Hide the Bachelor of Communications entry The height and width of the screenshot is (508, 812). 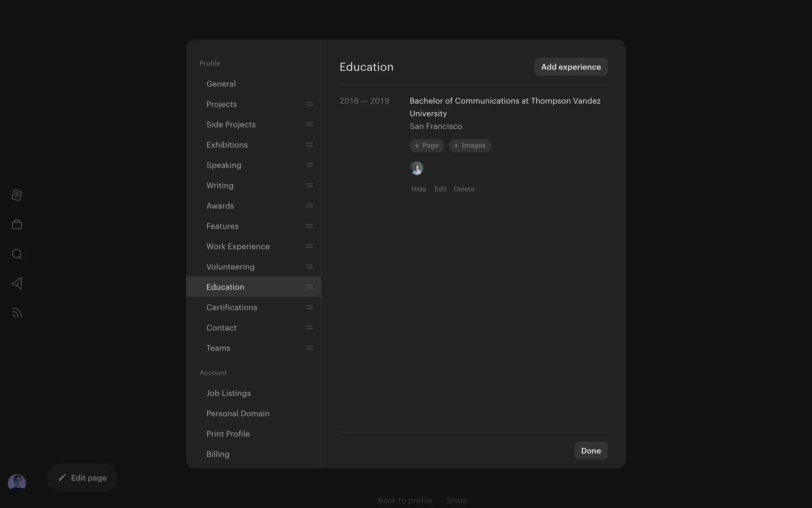[418, 189]
